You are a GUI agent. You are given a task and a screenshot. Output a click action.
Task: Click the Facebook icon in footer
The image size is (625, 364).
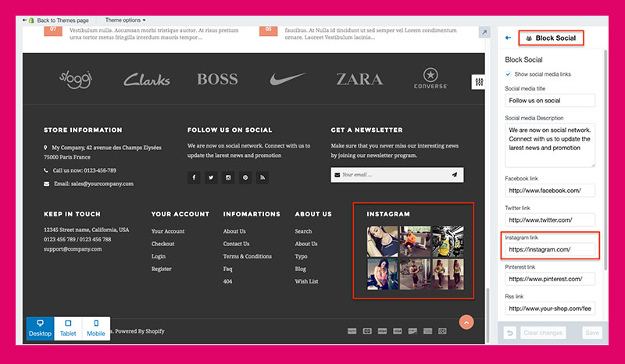[194, 177]
